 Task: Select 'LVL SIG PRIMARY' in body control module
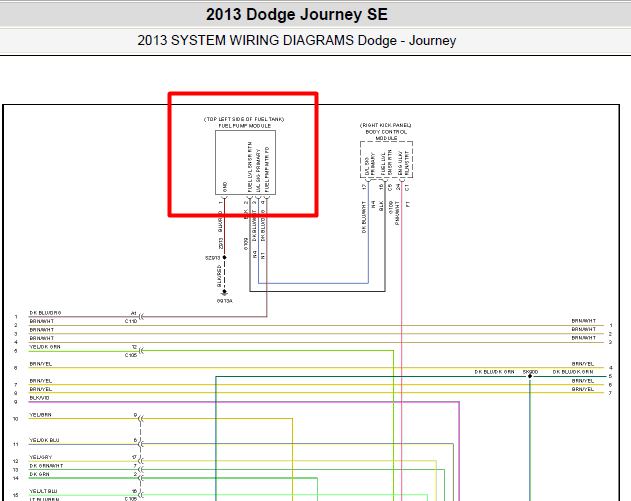(x=369, y=165)
